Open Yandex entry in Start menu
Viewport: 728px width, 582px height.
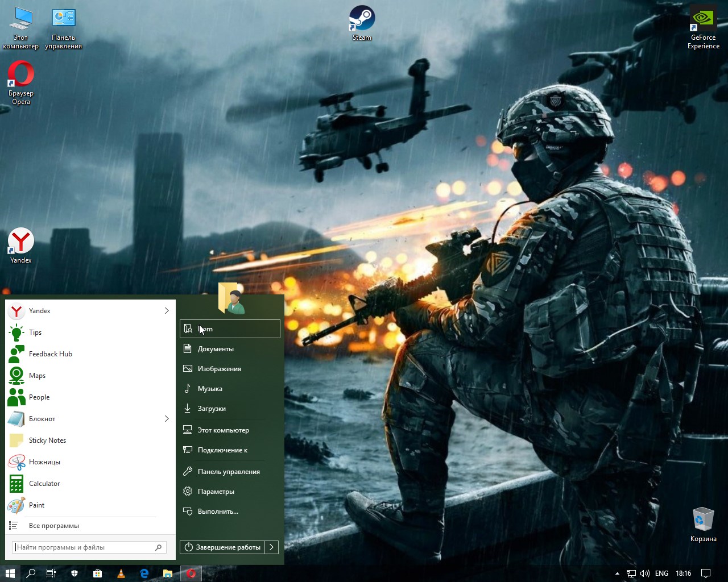83,311
